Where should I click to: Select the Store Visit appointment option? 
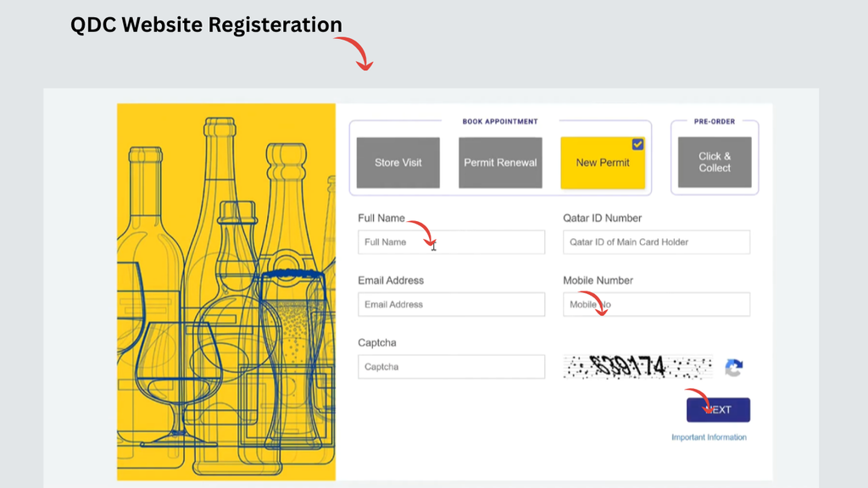(x=398, y=163)
